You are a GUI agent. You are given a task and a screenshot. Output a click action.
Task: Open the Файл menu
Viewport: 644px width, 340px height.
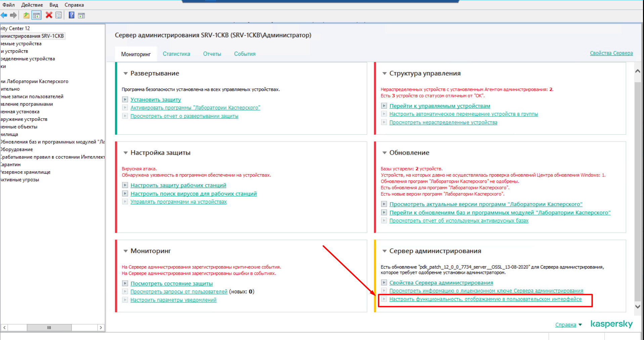tap(9, 5)
